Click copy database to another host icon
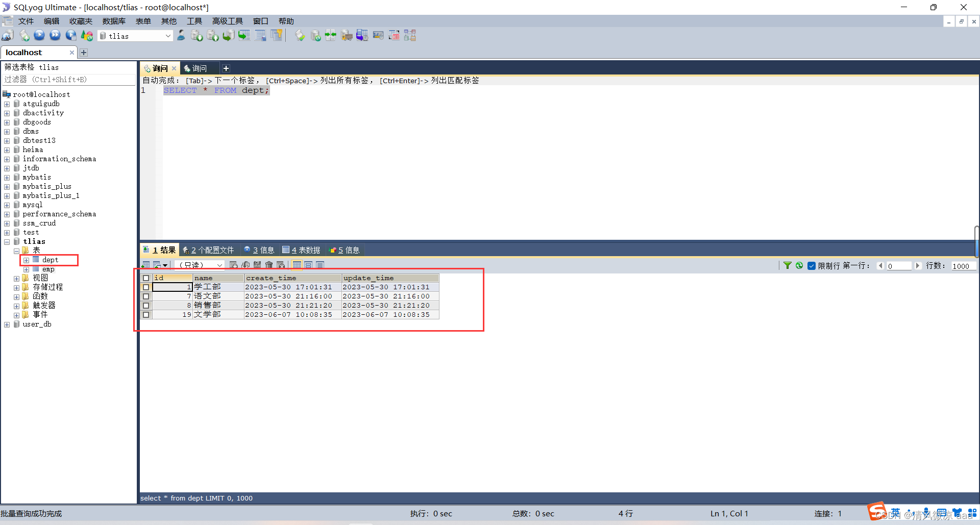This screenshot has width=980, height=525. [x=228, y=35]
